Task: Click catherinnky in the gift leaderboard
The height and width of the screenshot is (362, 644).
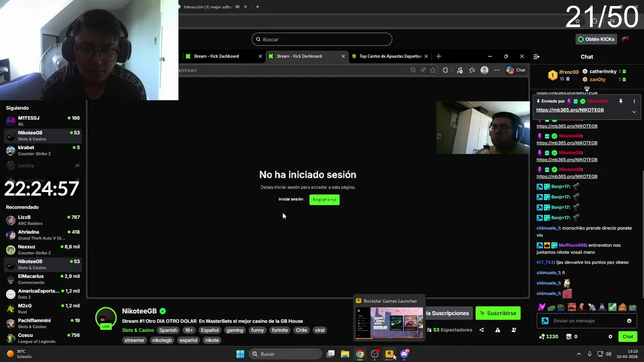Action: click(x=603, y=71)
